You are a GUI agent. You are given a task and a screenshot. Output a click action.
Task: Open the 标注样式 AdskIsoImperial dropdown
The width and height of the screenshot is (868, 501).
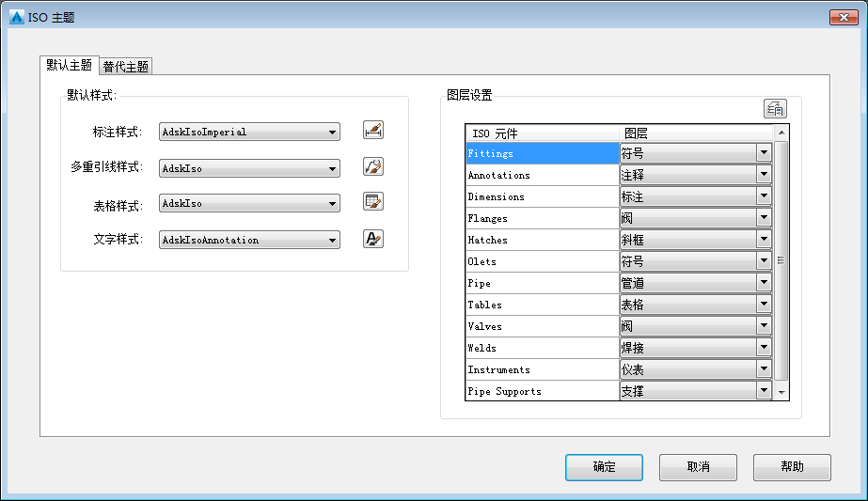[249, 132]
